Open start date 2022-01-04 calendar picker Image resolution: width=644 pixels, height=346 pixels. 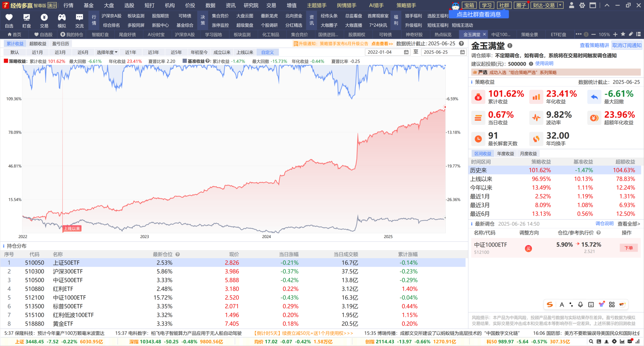(x=406, y=52)
